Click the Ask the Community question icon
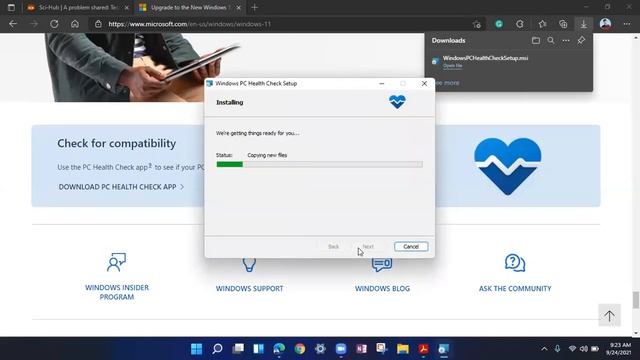 (x=515, y=262)
